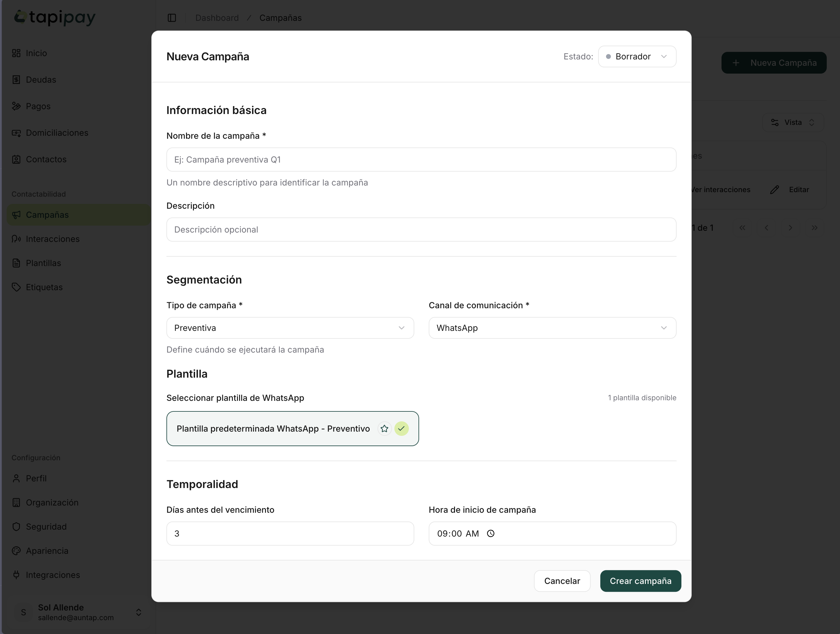Go to Plantillas in the sidebar
840x634 pixels.
click(x=43, y=263)
